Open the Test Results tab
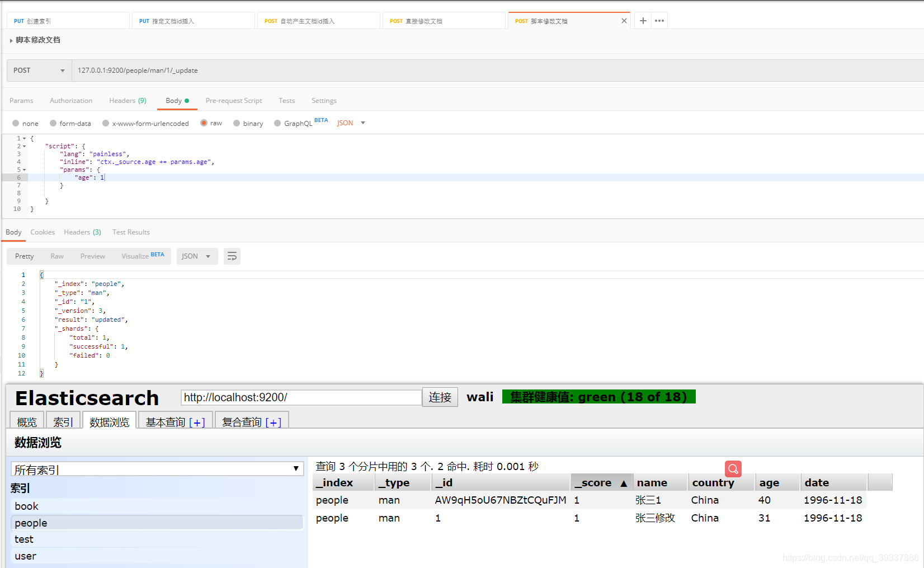Screen dimensions: 924x568 coord(131,232)
